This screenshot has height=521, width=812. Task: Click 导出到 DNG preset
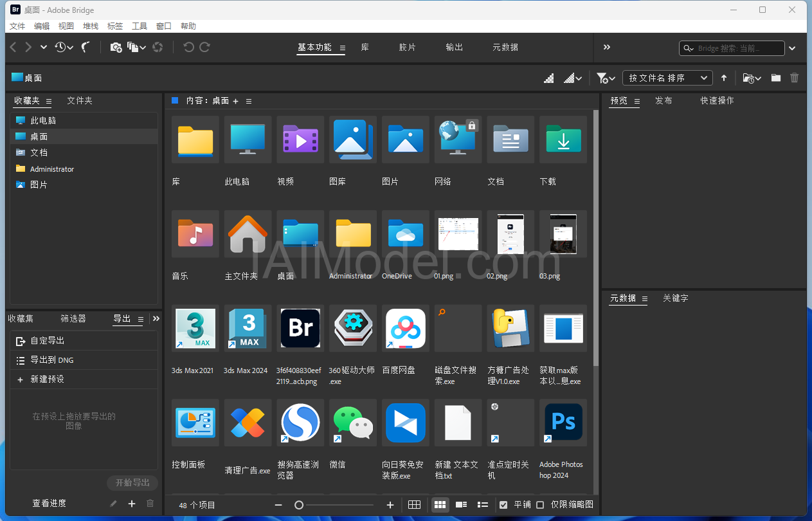[84, 360]
